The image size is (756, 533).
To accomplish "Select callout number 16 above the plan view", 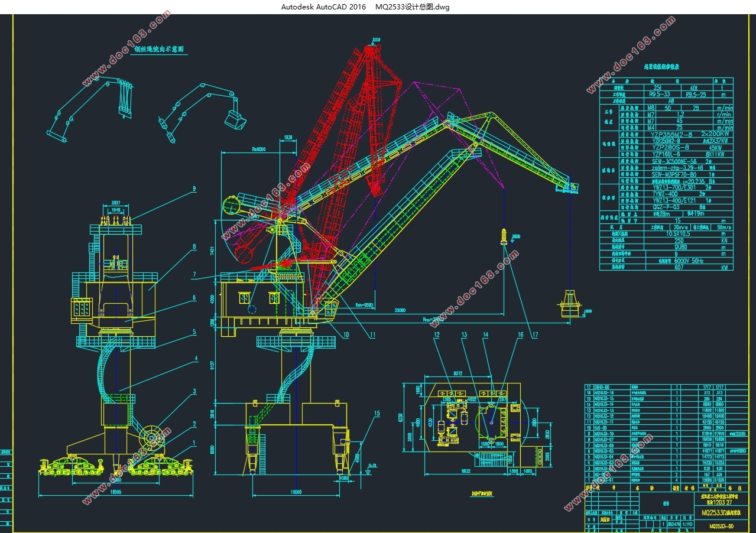I will (521, 334).
